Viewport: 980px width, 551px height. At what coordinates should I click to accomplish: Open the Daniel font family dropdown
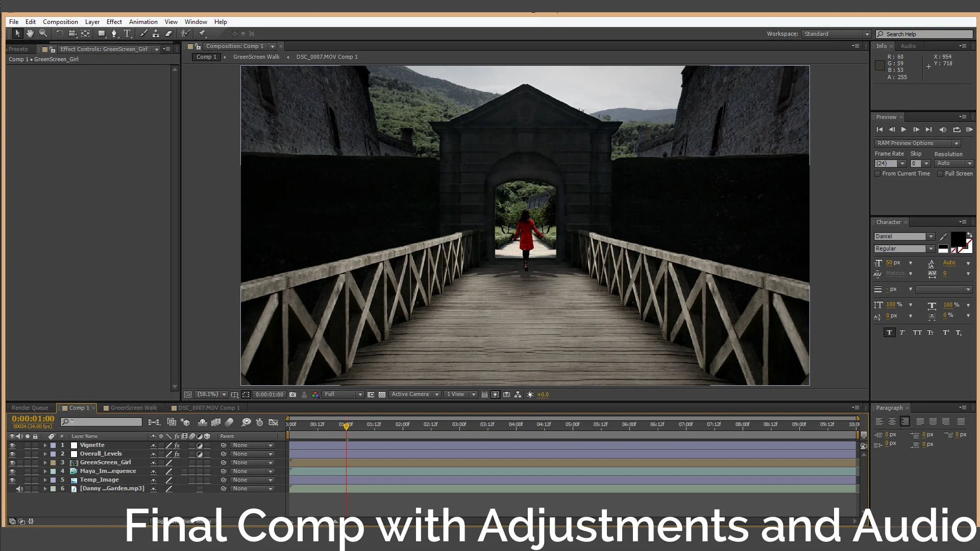click(904, 237)
